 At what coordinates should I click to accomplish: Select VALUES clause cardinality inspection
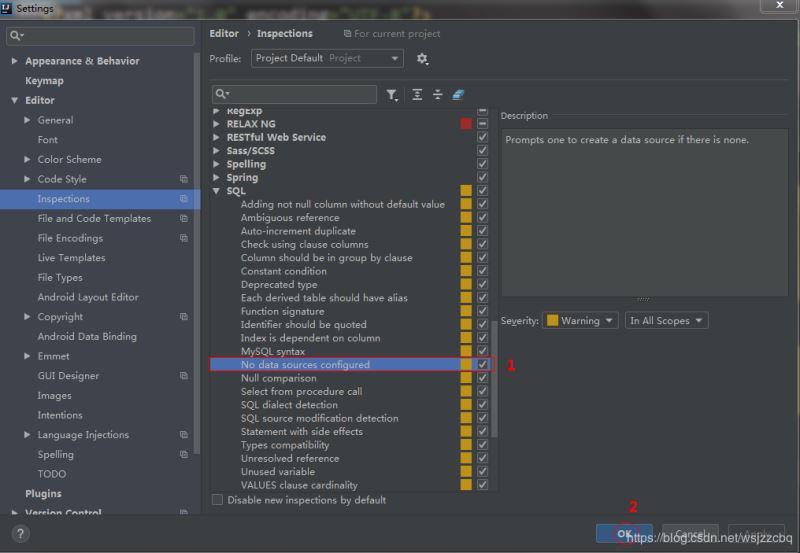(299, 485)
